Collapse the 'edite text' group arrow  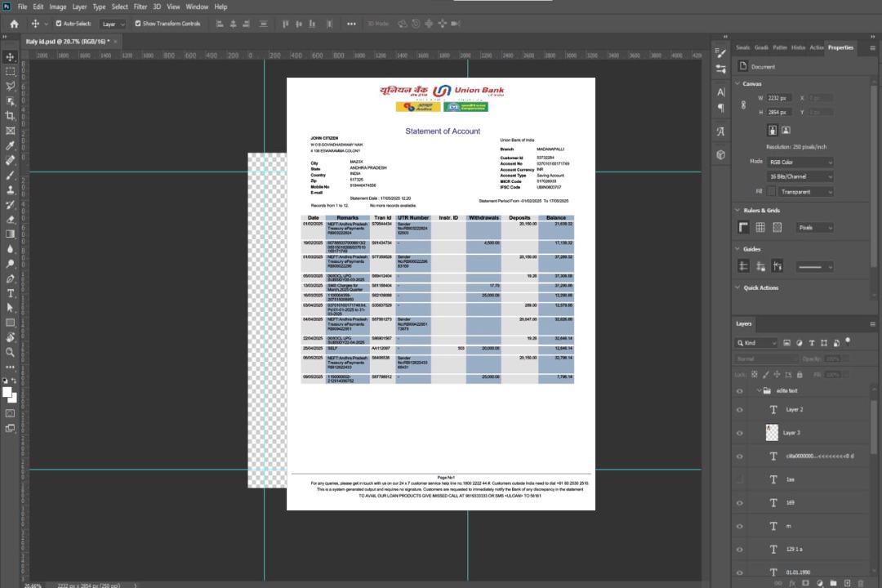(758, 390)
